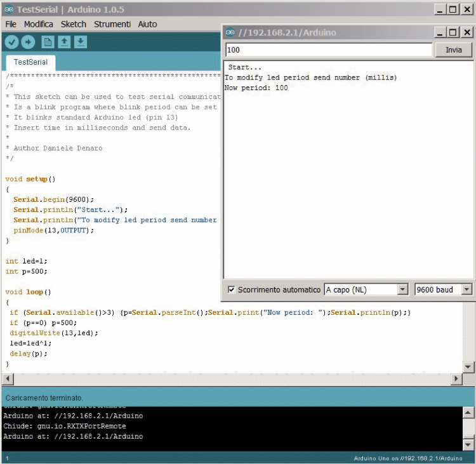476x464 pixels.
Task: Click the 'int led=1;' code line
Action: tap(27, 261)
